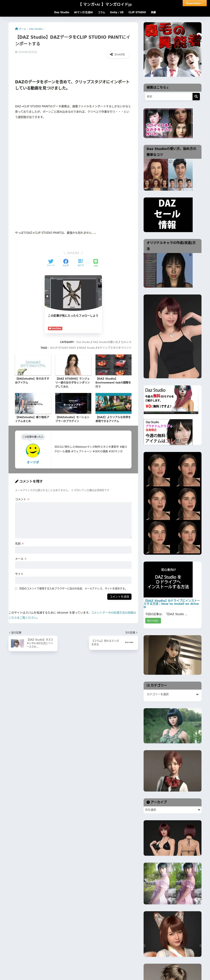Viewport: 210px width, 980px height.
Task: Click the LINE share icon
Action: click(96, 262)
